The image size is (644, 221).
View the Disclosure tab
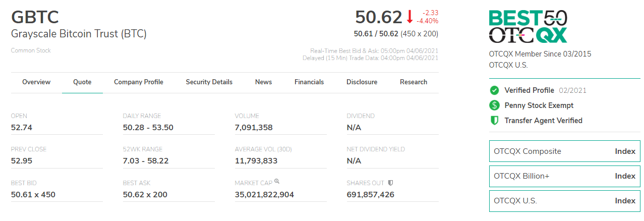click(x=362, y=82)
